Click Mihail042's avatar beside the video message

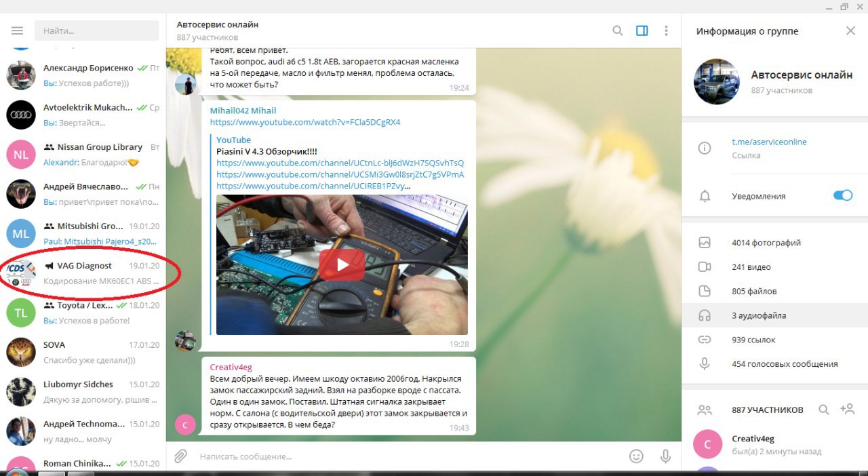[x=185, y=340]
